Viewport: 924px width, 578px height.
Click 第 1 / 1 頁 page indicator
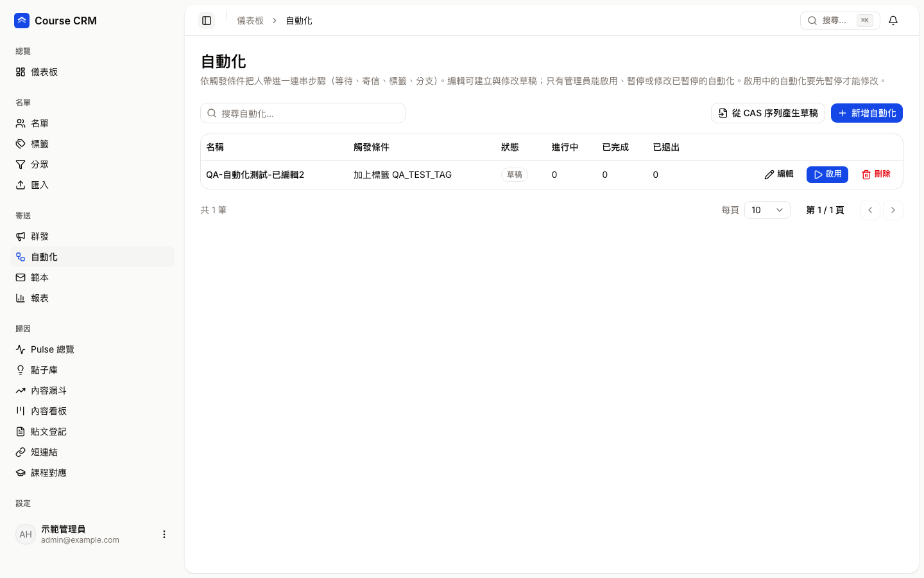coord(825,210)
